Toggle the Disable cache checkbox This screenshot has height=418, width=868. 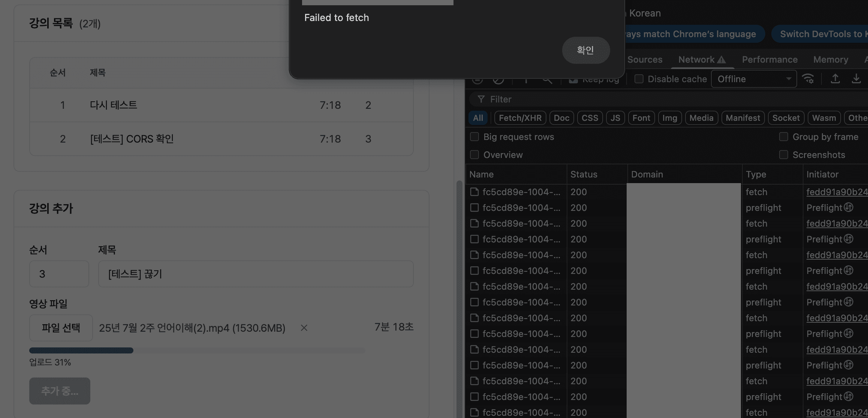(639, 79)
